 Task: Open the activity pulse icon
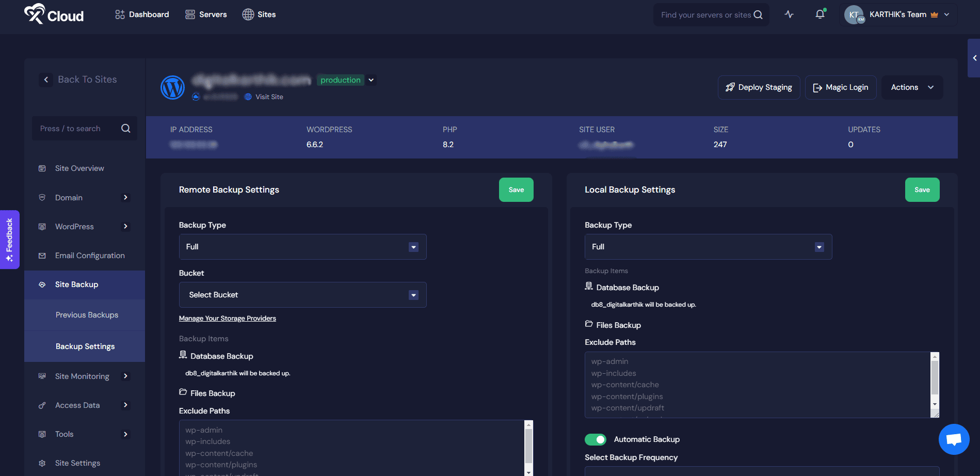(x=789, y=14)
